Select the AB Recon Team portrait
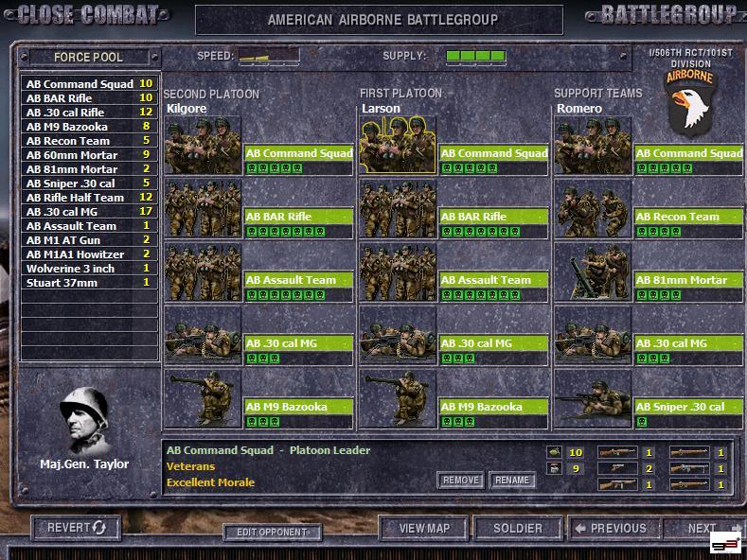 (593, 208)
